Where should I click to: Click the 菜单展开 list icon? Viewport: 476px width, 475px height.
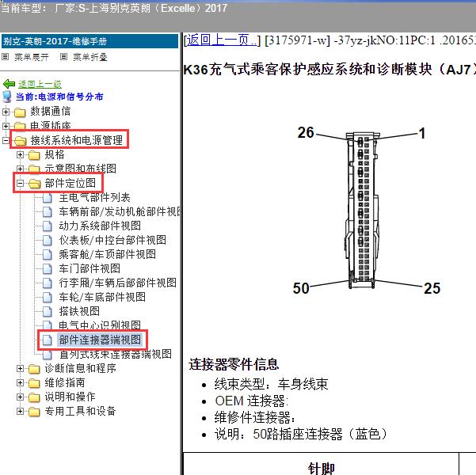click(x=6, y=57)
